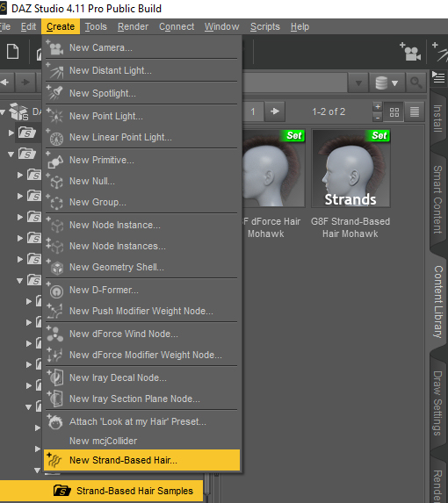Viewport: 448px width, 503px height.
Task: Click the New File toolbar icon
Action: pos(13,52)
